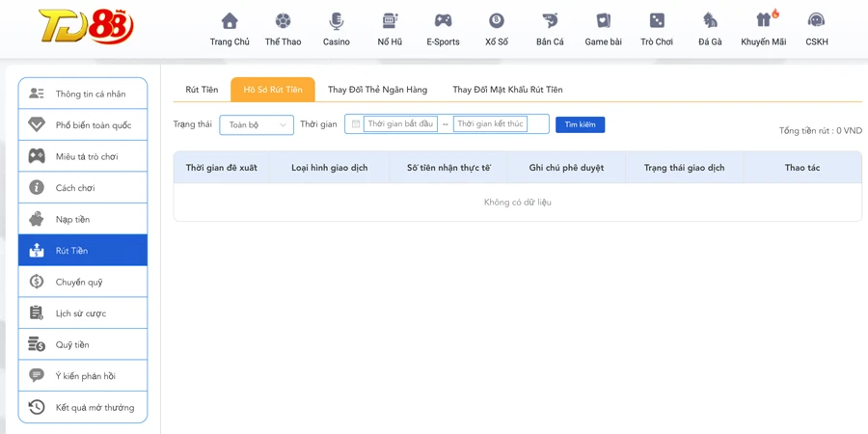Click the TD88 logo

[86, 26]
